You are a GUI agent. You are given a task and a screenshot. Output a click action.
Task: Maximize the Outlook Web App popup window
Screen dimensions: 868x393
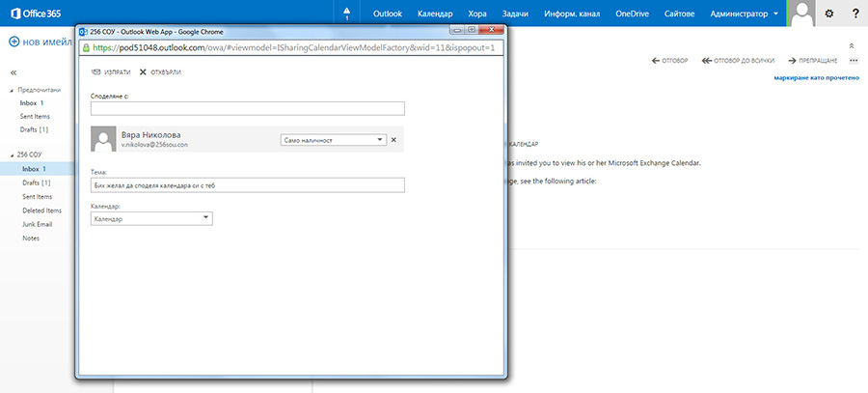click(x=472, y=30)
